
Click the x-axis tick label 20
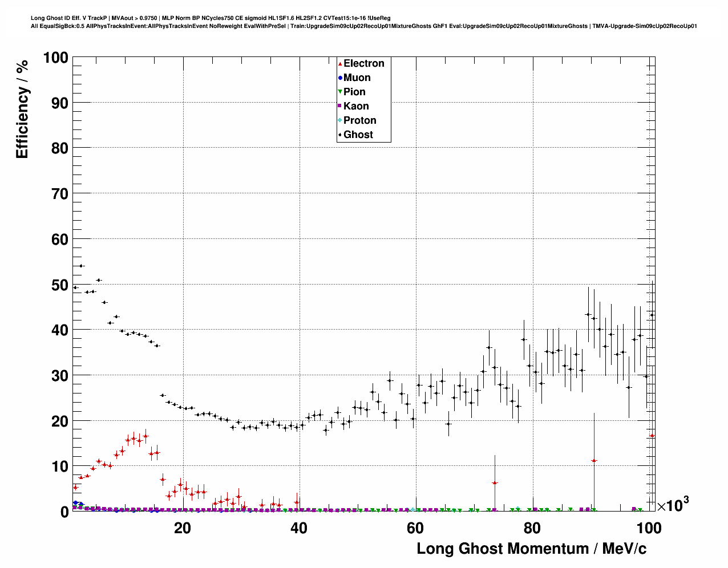(183, 528)
